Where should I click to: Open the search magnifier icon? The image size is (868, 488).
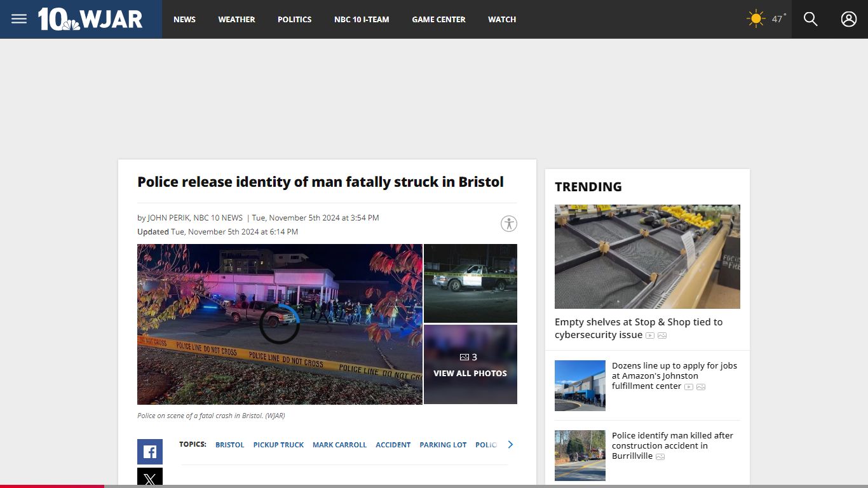point(810,19)
